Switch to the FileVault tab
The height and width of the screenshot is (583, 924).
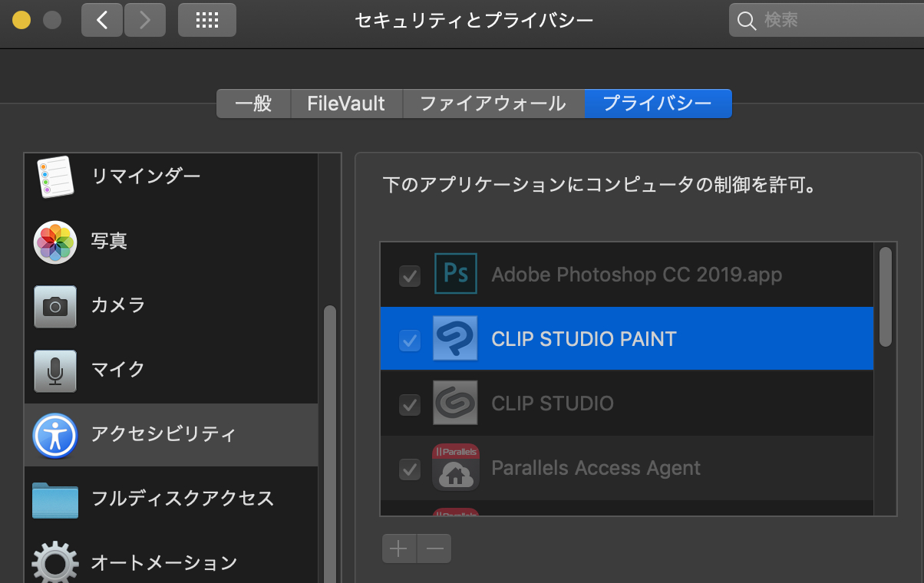pos(346,104)
